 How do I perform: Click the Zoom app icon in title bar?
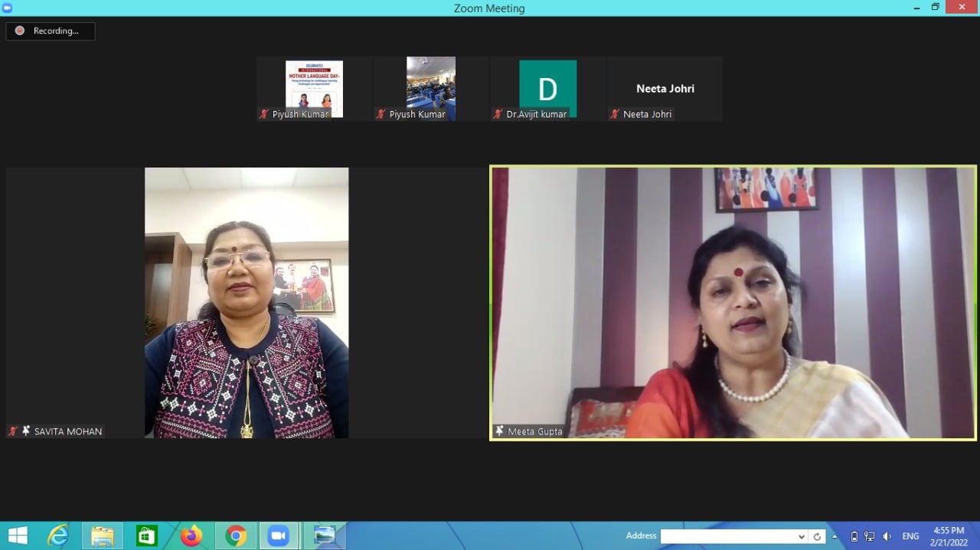[8, 8]
